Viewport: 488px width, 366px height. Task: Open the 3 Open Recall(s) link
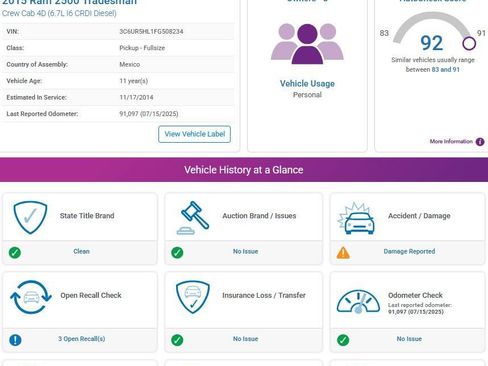pyautogui.click(x=82, y=339)
